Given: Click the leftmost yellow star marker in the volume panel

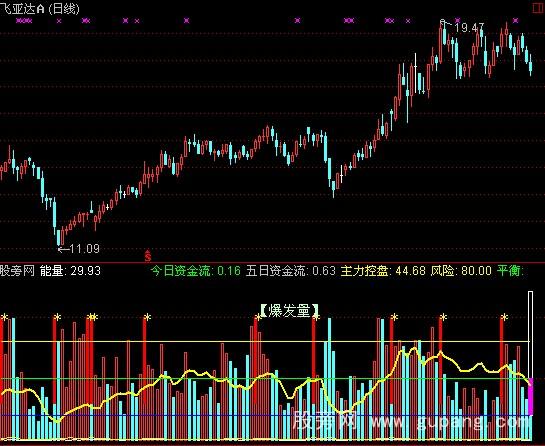Looking at the screenshot, I should click(x=4, y=317).
